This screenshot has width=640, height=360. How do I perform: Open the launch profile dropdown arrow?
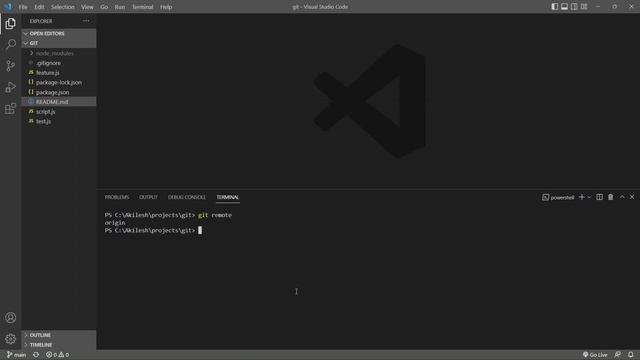589,197
